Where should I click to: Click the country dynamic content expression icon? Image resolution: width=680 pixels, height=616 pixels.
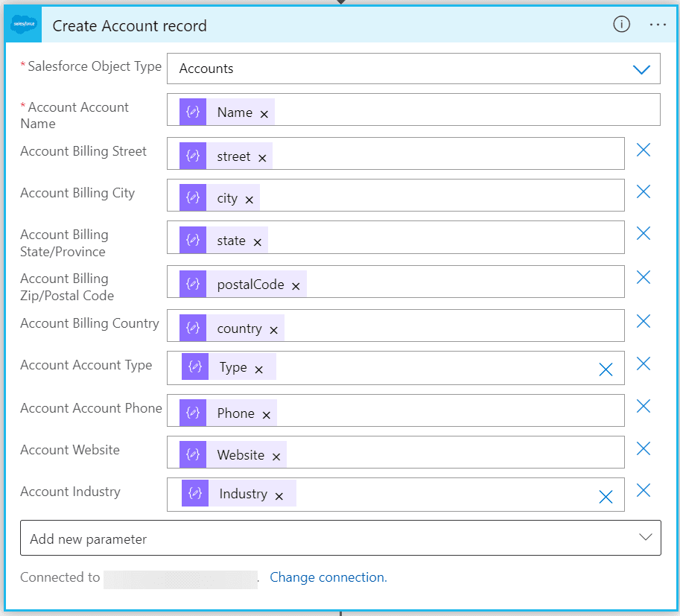pos(193,328)
